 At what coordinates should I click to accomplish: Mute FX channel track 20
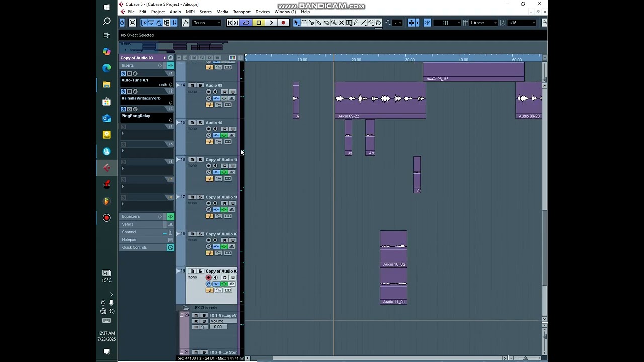tap(196, 315)
